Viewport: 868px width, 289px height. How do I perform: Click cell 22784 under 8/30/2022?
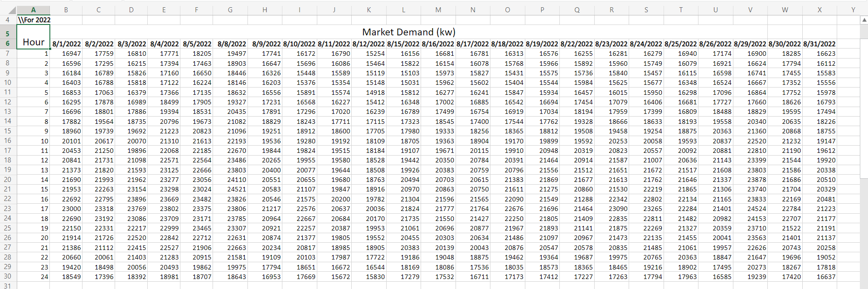click(785, 209)
